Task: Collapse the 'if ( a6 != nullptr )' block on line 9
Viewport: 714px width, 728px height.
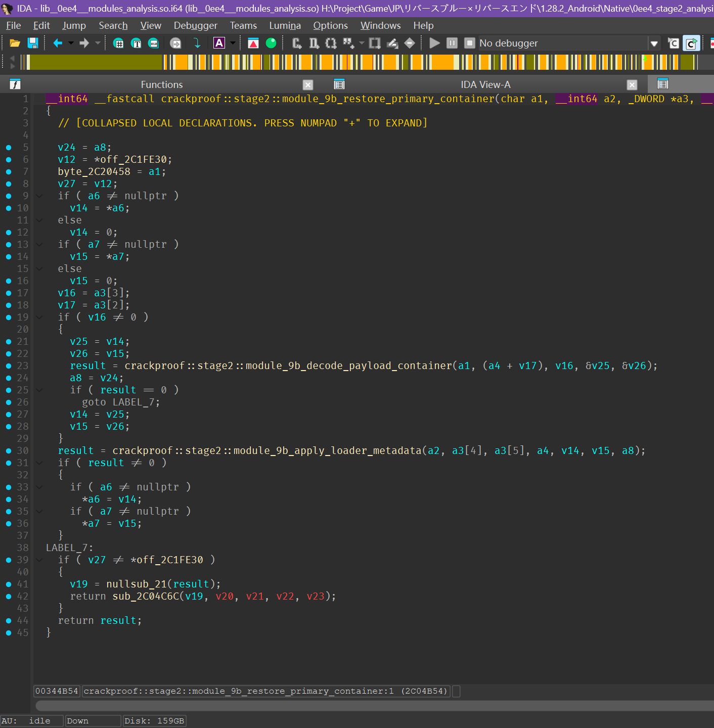Action: click(39, 196)
